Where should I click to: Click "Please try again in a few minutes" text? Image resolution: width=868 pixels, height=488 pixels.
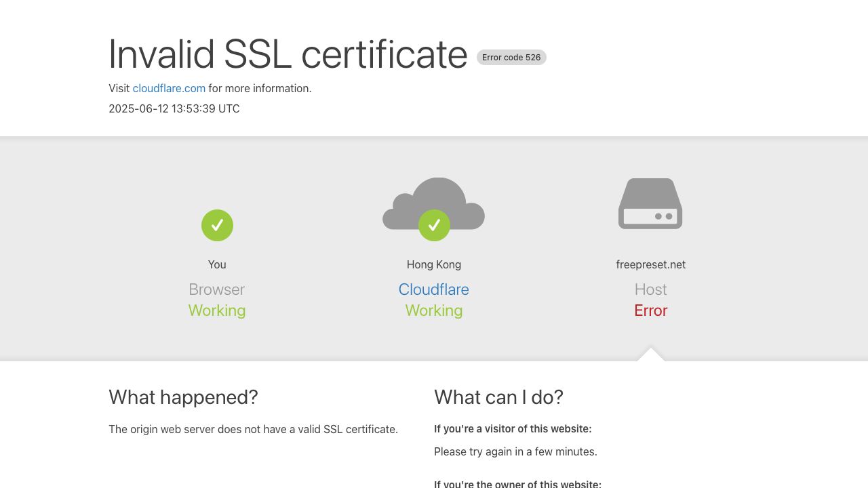pos(515,451)
